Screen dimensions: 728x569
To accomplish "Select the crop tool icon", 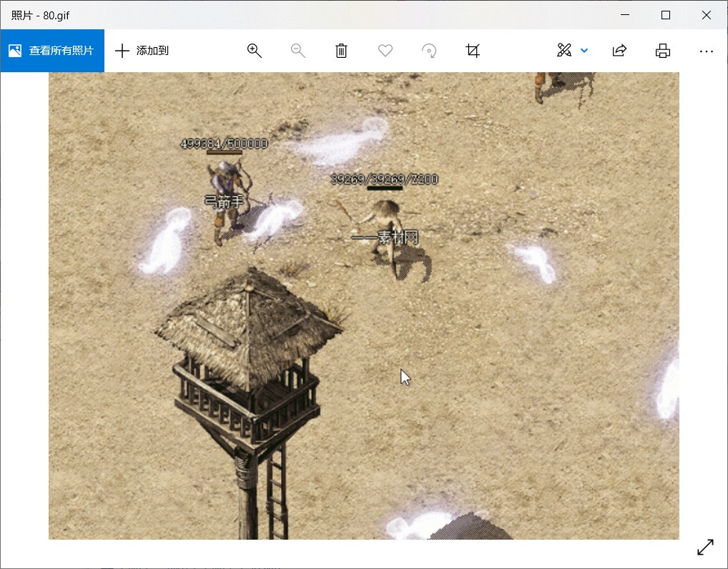I will click(x=473, y=51).
